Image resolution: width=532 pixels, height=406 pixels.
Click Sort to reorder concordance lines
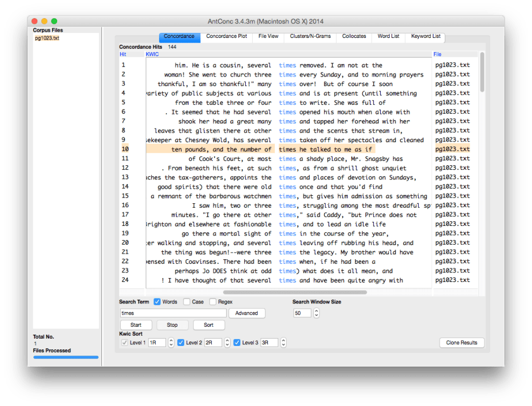(x=208, y=324)
